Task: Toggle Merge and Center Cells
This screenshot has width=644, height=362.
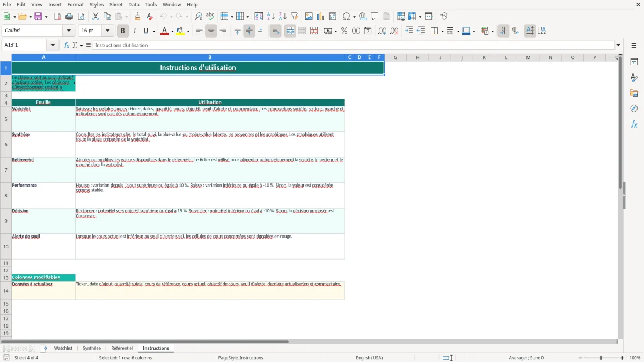Action: point(290,31)
